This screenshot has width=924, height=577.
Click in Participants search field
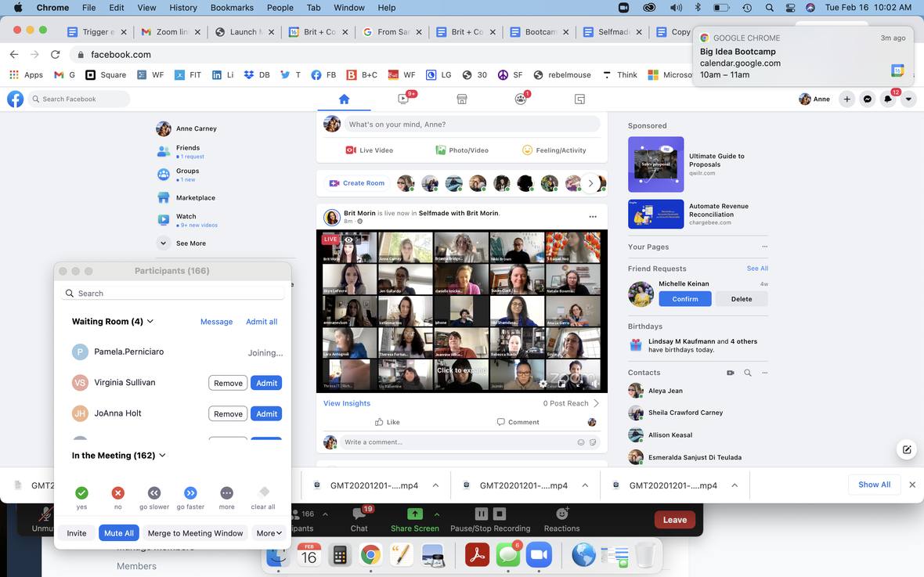tap(172, 293)
